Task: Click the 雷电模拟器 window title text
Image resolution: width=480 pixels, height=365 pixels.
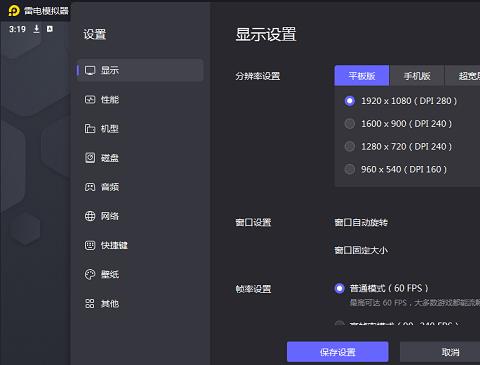Action: click(x=46, y=11)
